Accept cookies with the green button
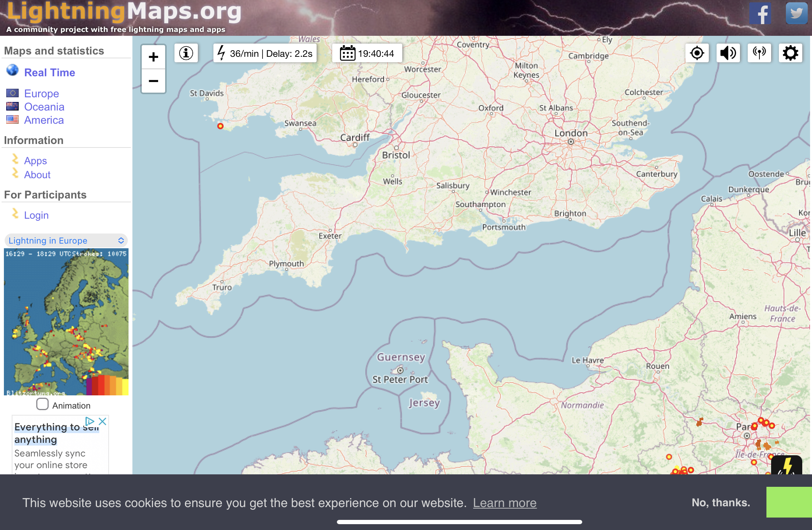The image size is (812, 530). coord(789,502)
